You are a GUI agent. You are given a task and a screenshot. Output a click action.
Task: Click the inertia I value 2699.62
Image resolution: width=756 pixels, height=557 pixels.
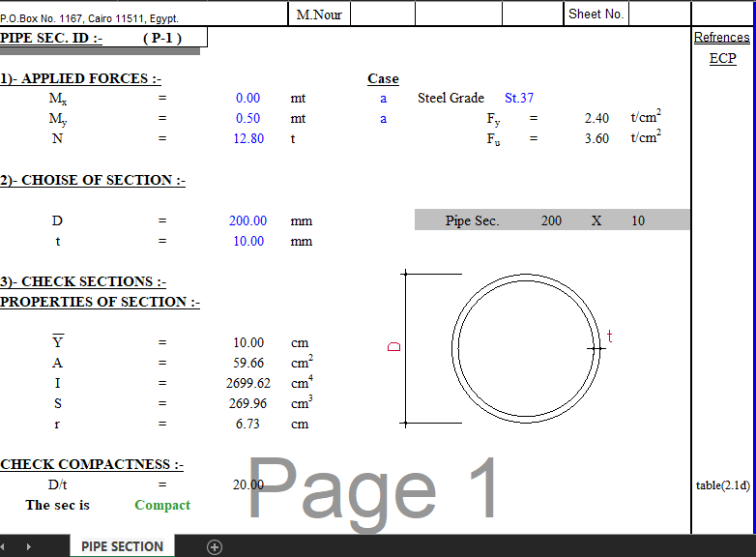pyautogui.click(x=247, y=383)
